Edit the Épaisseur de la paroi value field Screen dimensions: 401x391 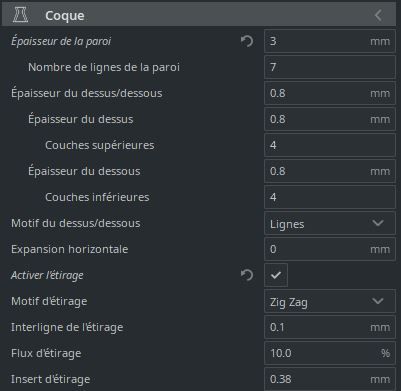(330, 41)
